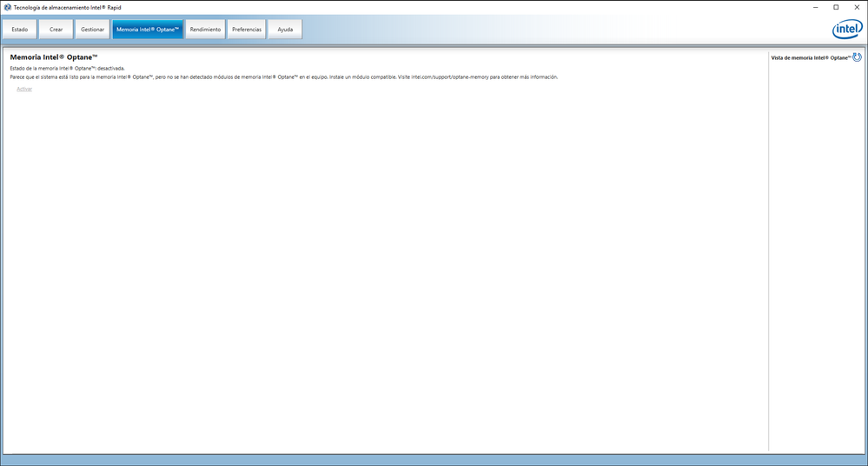This screenshot has height=466, width=868.
Task: Click the Intel Rapid app icon in title bar
Action: point(7,7)
